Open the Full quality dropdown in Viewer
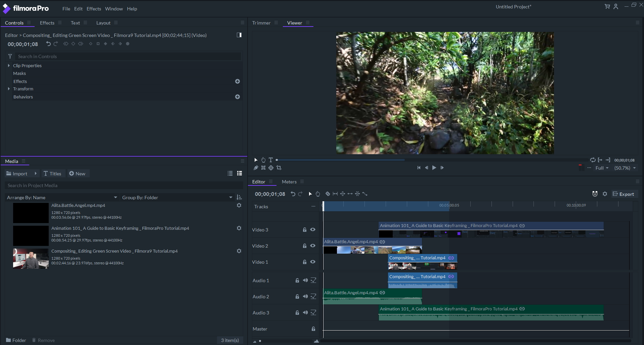The image size is (644, 345). (x=602, y=168)
